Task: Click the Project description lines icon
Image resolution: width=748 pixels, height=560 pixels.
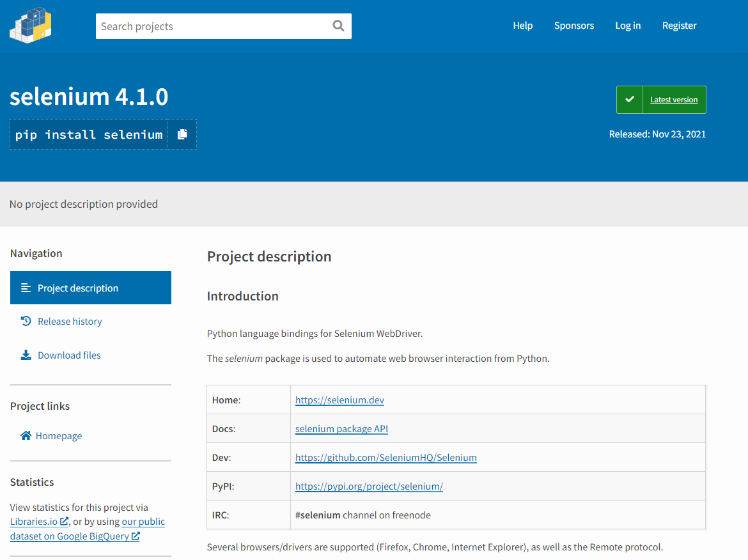Action: pyautogui.click(x=26, y=288)
